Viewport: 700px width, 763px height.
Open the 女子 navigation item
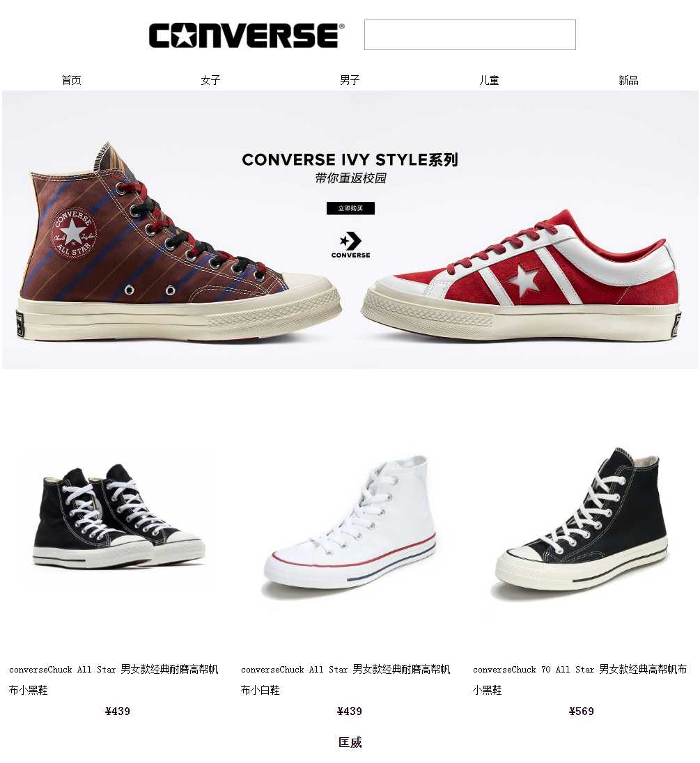(x=211, y=80)
